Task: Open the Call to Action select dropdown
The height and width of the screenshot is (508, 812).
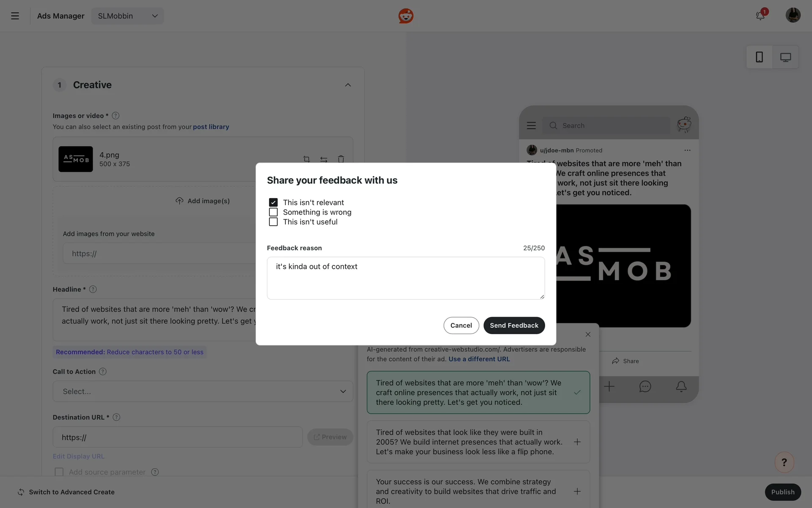Action: [203, 391]
